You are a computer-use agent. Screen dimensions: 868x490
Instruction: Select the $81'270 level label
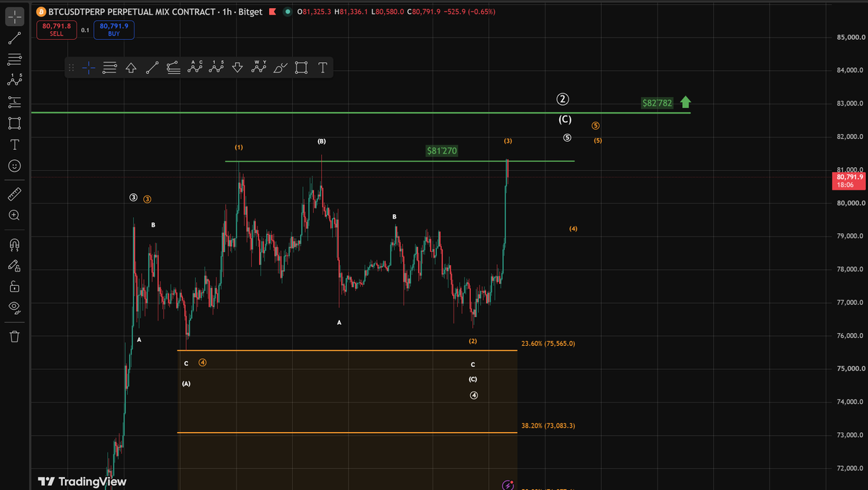click(442, 151)
